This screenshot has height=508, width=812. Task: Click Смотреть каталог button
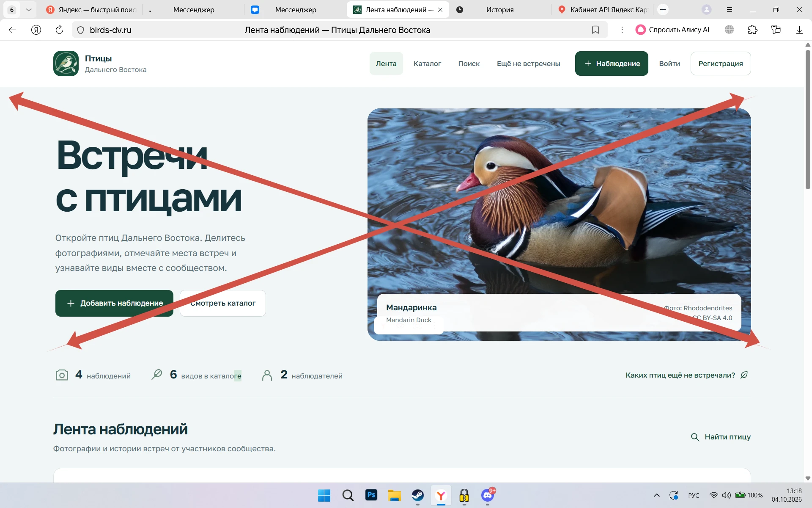223,303
